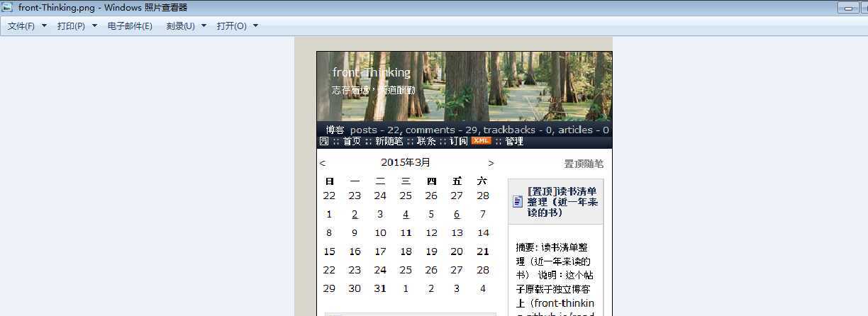Expand the dropdown arrow beside 打开(O)
The height and width of the screenshot is (316, 868).
tap(255, 26)
